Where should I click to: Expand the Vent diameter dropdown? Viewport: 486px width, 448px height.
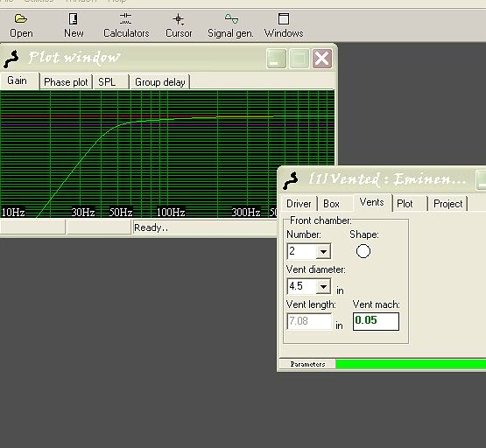tap(323, 286)
